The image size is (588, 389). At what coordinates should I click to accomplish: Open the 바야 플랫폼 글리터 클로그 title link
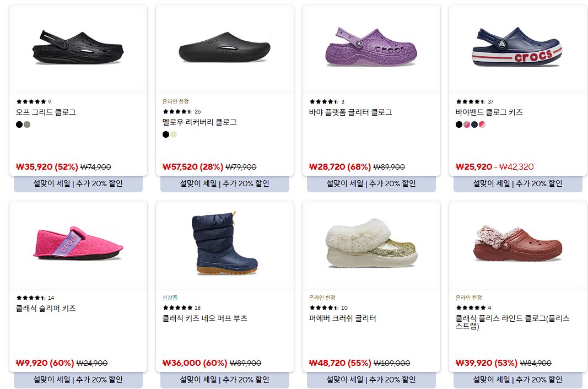coord(350,112)
